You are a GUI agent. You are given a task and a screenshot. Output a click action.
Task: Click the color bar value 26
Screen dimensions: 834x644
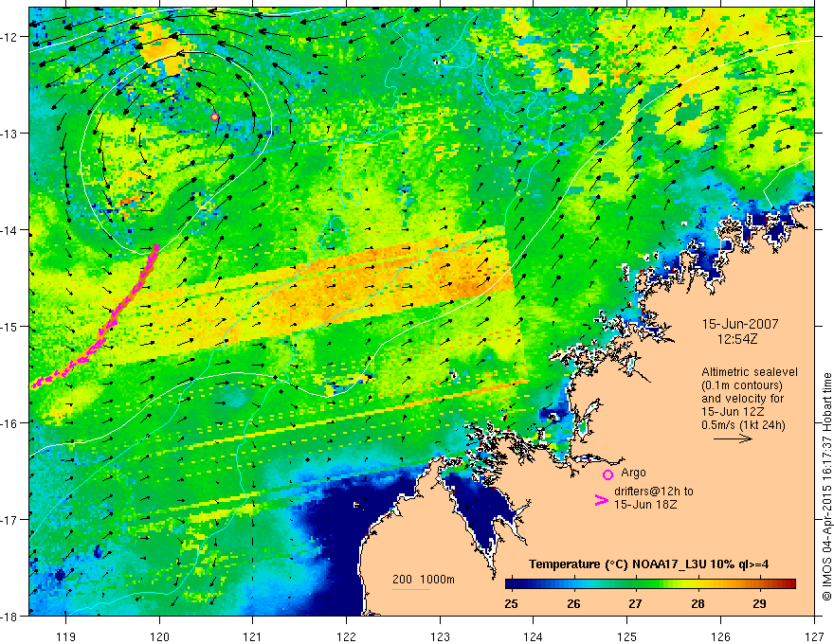(573, 603)
